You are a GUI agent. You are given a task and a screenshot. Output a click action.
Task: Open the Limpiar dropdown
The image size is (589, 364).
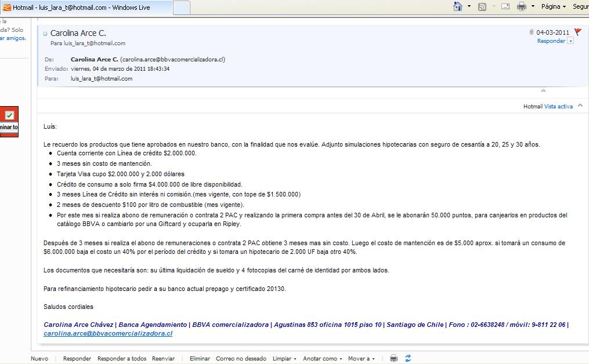(x=284, y=358)
